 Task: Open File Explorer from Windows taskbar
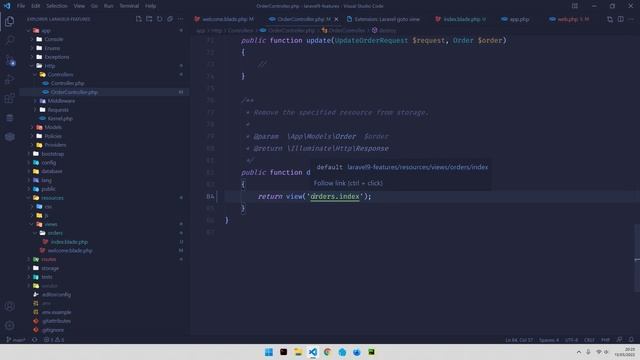tap(298, 352)
